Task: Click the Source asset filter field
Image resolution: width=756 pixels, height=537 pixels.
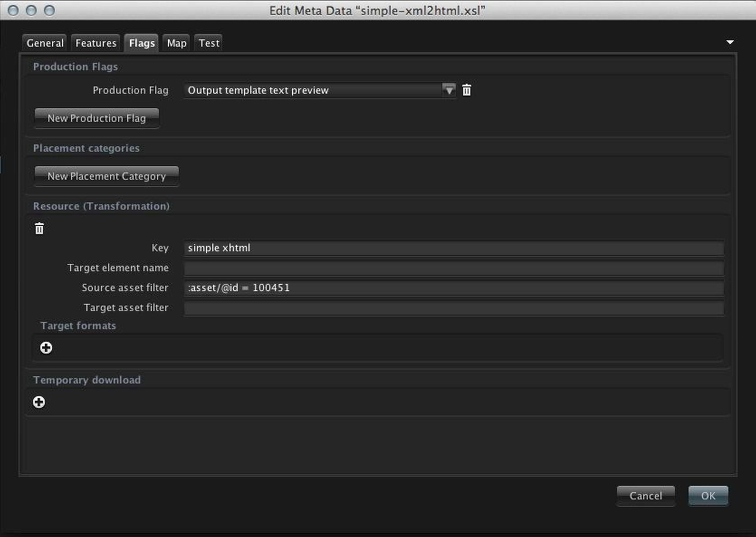Action: (453, 288)
